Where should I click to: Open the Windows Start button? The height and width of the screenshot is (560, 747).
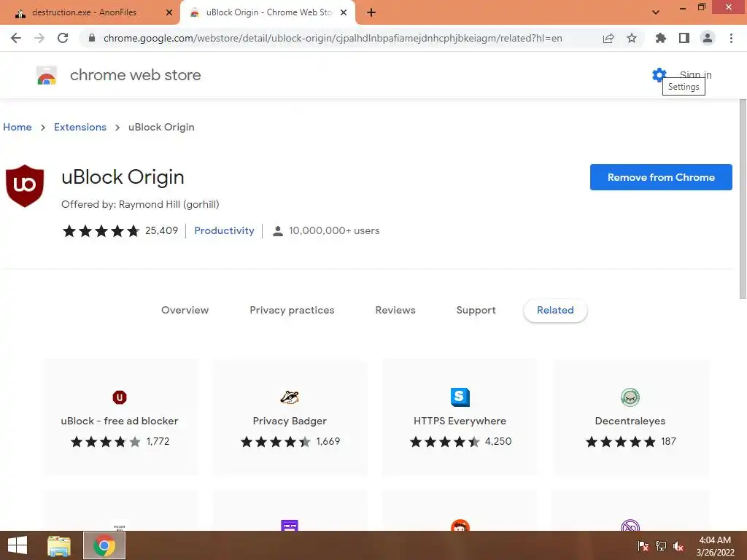coord(18,545)
